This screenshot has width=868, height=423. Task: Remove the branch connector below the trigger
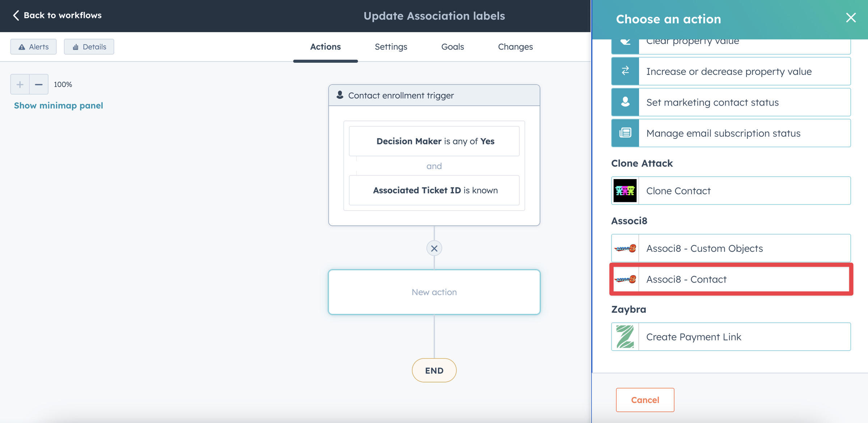click(434, 248)
